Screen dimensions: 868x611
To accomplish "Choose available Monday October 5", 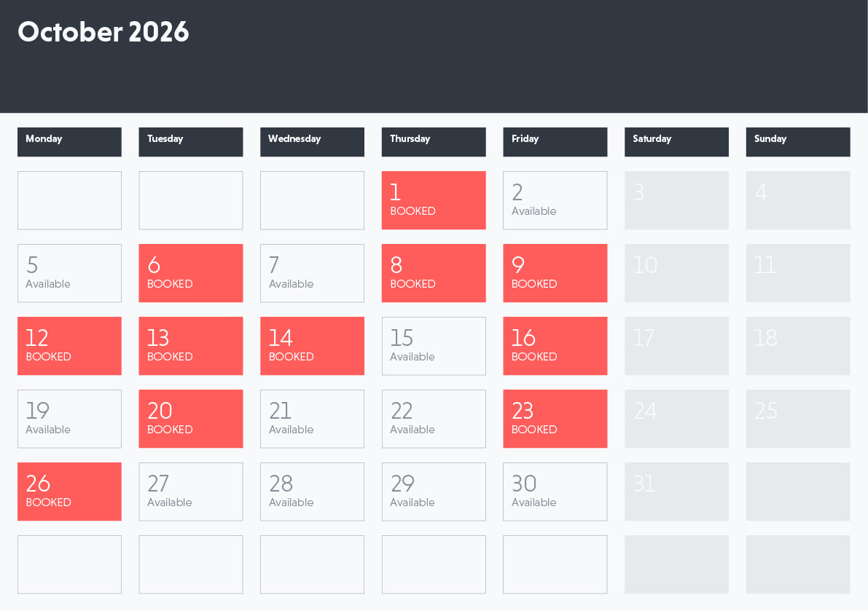I will pyautogui.click(x=69, y=273).
